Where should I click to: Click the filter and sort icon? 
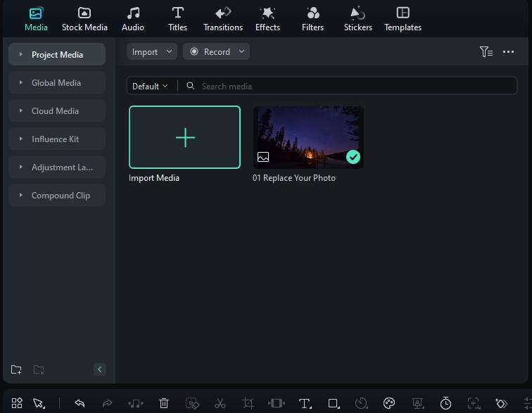click(486, 52)
